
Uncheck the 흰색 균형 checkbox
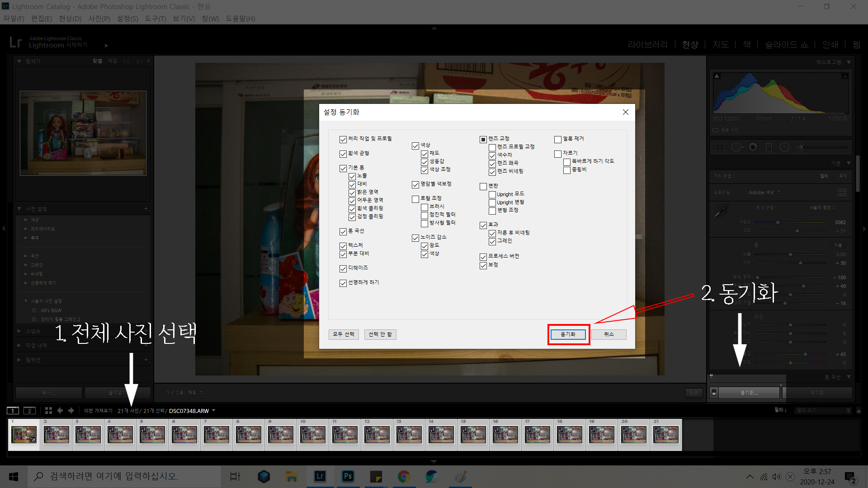pyautogui.click(x=343, y=154)
